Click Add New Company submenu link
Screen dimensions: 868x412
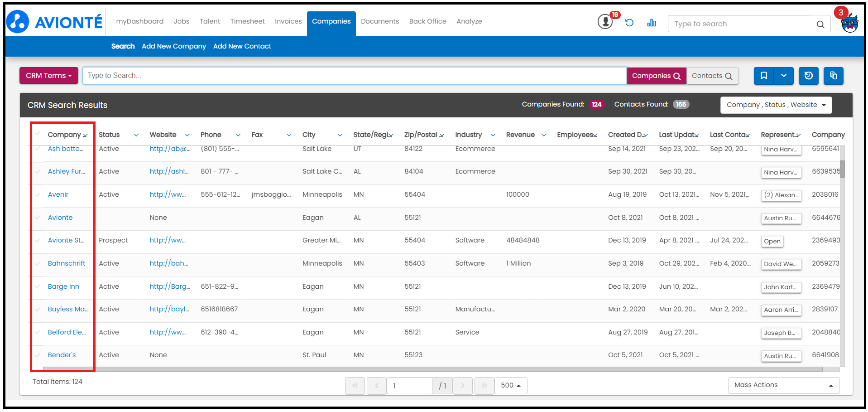(x=174, y=46)
